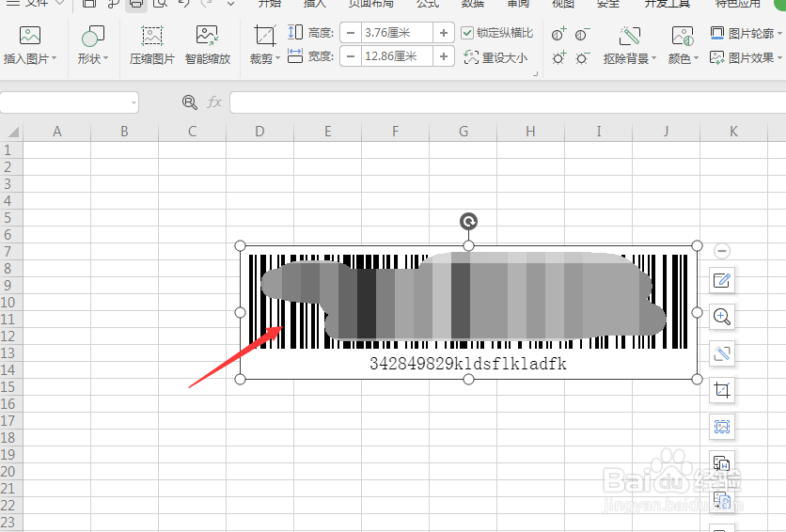
Task: Click the floating edit picture pencil icon
Action: click(722, 280)
